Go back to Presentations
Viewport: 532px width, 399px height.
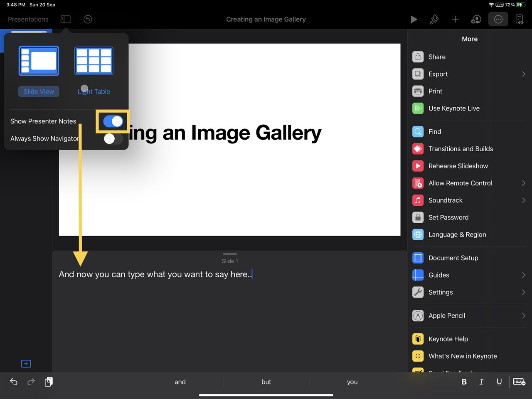tap(28, 19)
